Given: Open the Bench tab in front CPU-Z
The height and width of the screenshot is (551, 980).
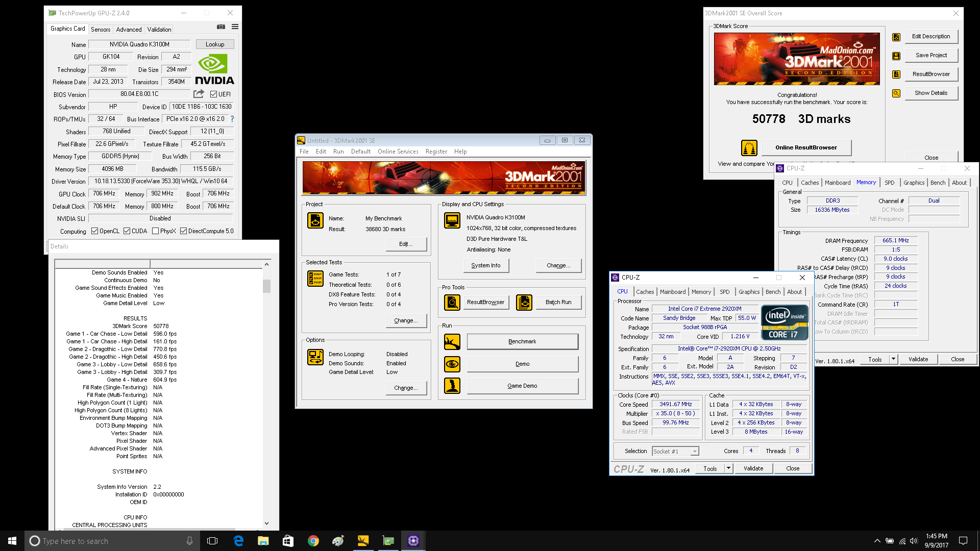Looking at the screenshot, I should point(773,292).
